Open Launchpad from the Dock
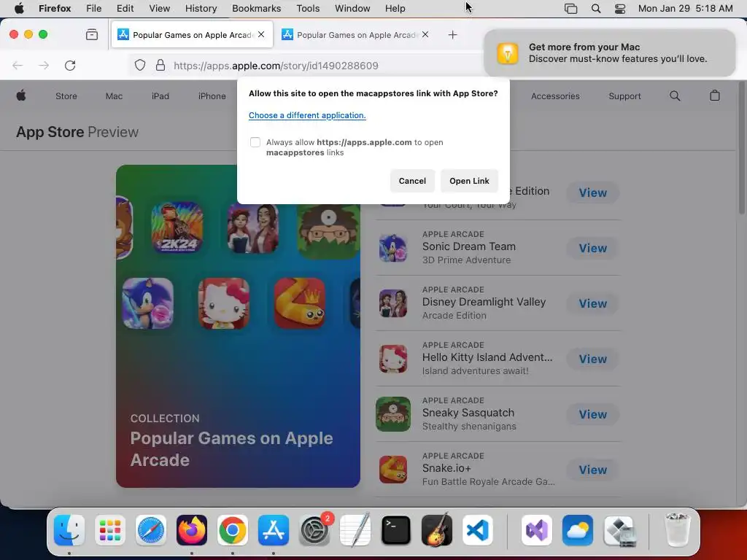Screen dimensions: 747x560 (110, 530)
